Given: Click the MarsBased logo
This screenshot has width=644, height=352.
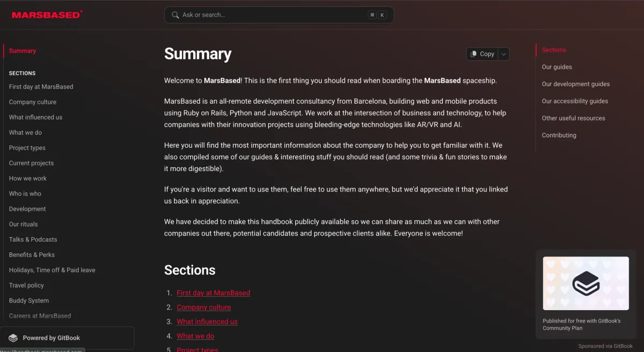Looking at the screenshot, I should [47, 14].
